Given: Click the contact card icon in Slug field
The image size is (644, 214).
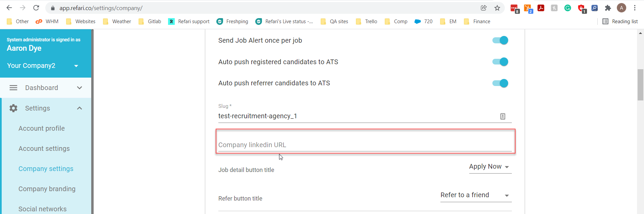Looking at the screenshot, I should (503, 116).
